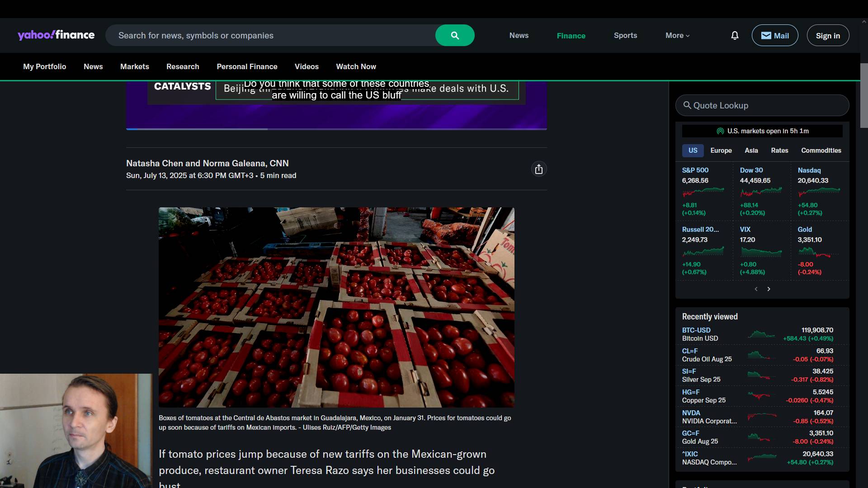Click the Bitcoin USD sparkline chart
Viewport: 868px width, 488px height.
tap(761, 334)
